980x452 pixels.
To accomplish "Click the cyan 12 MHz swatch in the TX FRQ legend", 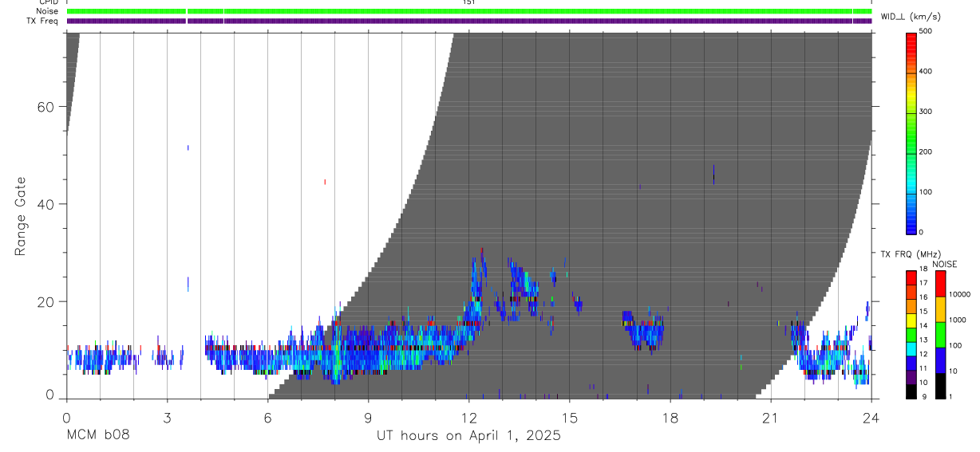I will pyautogui.click(x=911, y=348).
